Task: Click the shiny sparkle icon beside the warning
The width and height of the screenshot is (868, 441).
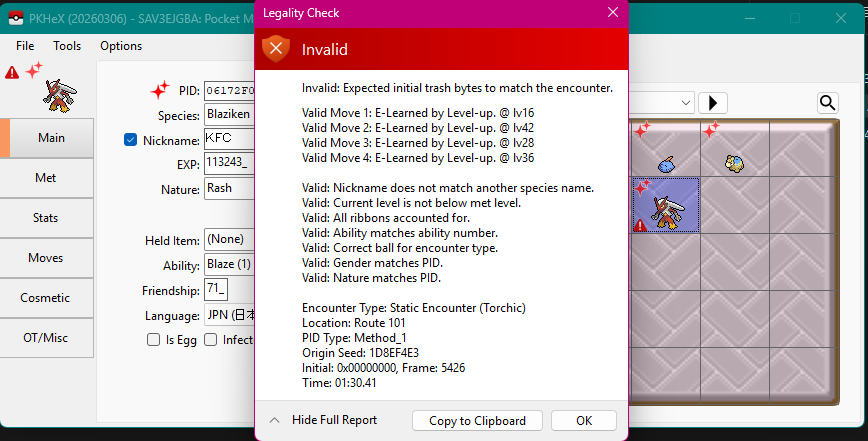Action: pos(34,70)
